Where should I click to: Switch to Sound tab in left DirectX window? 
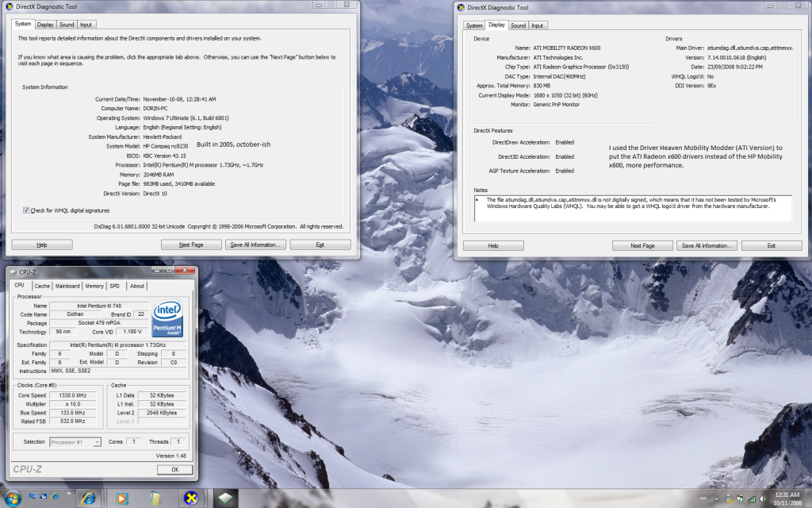point(67,25)
